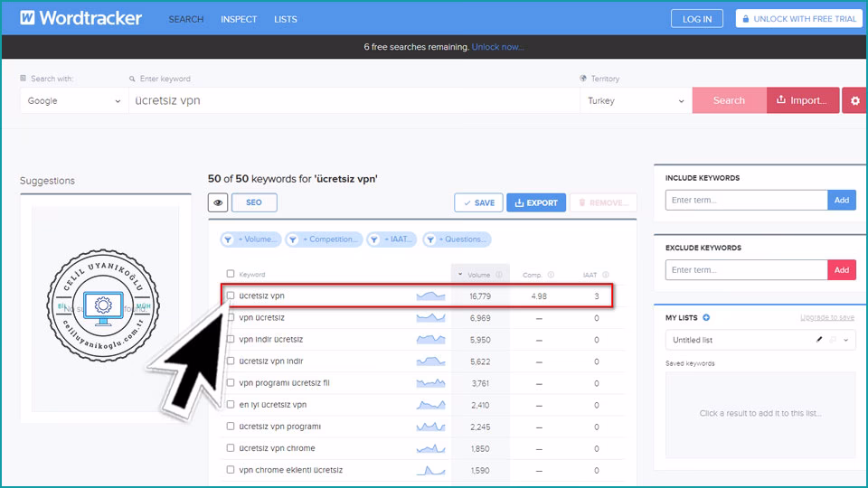This screenshot has width=868, height=488.
Task: Click Add for exclude keywords
Action: pyautogui.click(x=842, y=270)
